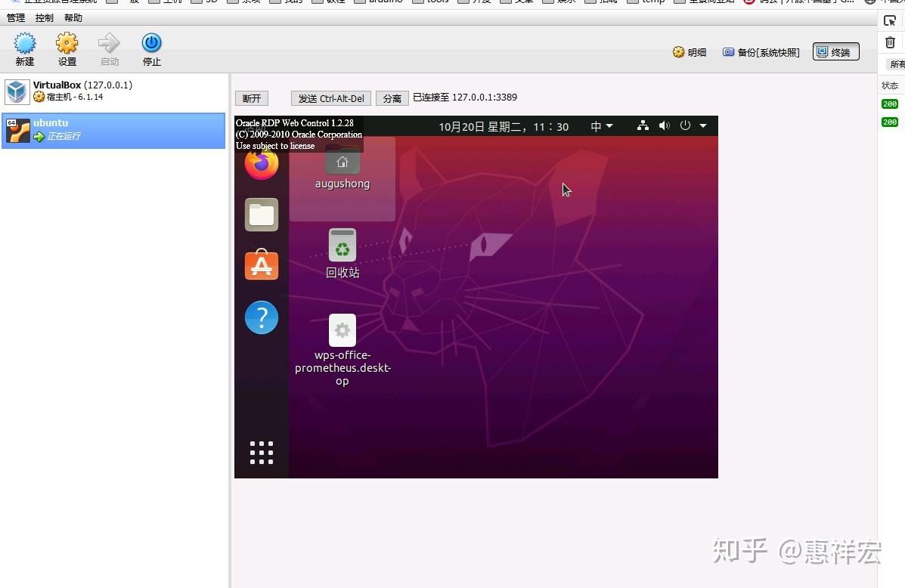Viewport: 905px width, 588px height.
Task: Click the Show Applications grid icon
Action: pyautogui.click(x=261, y=452)
